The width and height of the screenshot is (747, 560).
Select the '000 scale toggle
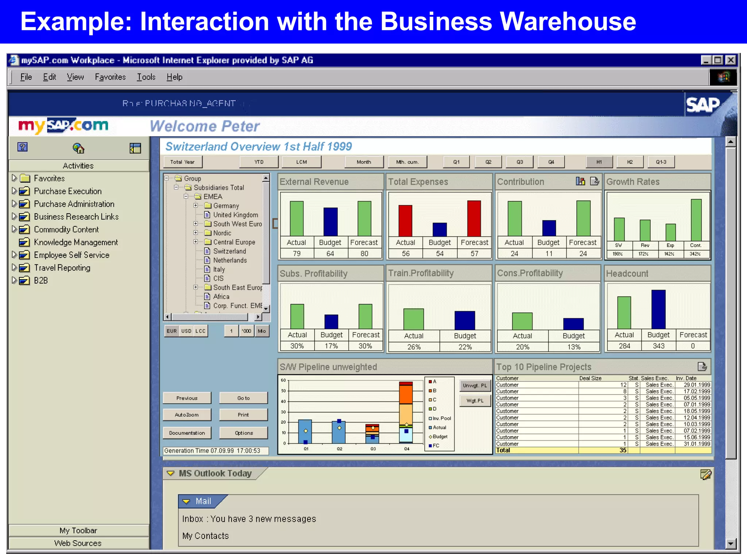(247, 331)
